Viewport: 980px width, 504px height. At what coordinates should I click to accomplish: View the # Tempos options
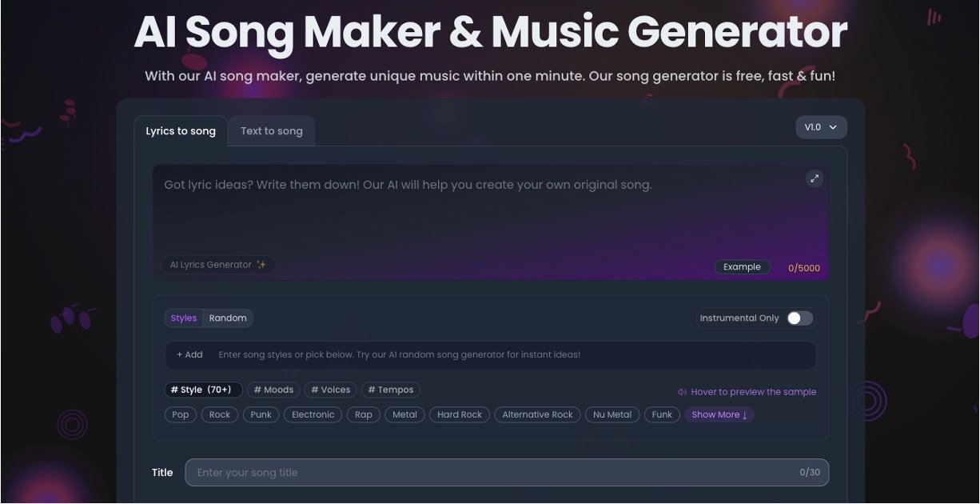390,390
